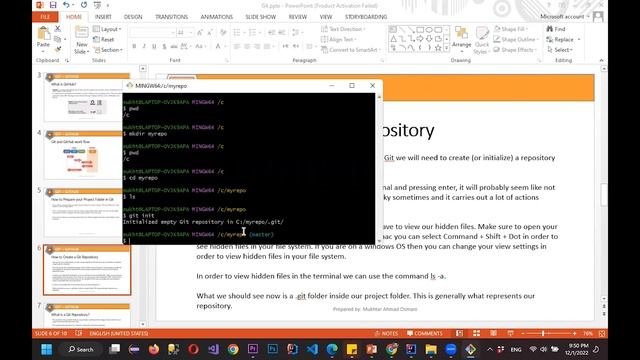The image size is (640, 360).
Task: Pick the Oval shape in gallery
Action: coord(429,30)
